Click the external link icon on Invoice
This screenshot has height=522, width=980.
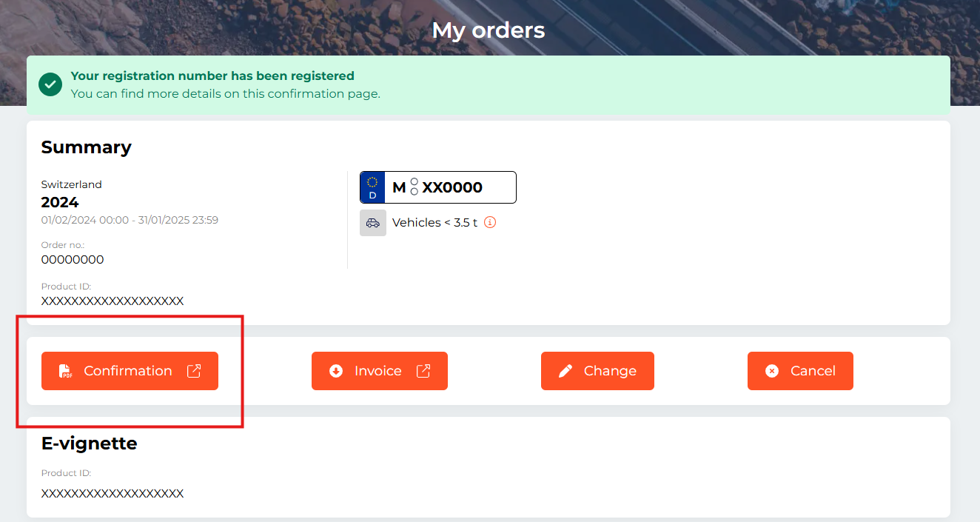(423, 371)
